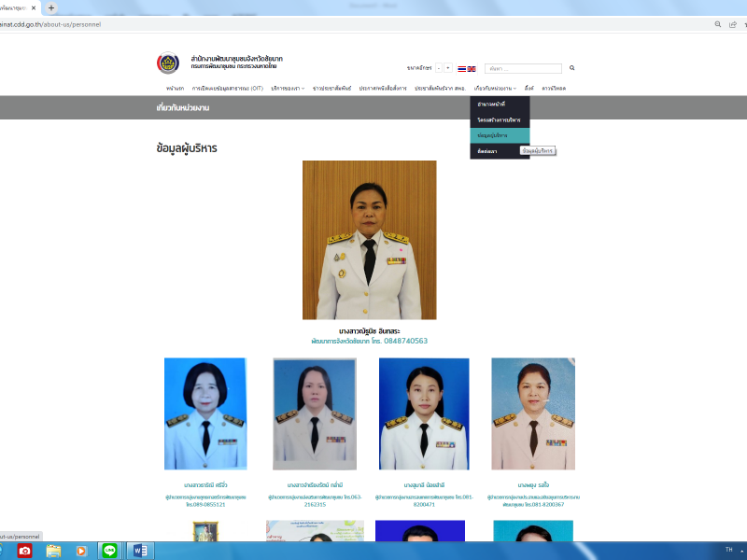747x560 pixels.
Task: Click the organization logo in the header
Action: [169, 63]
